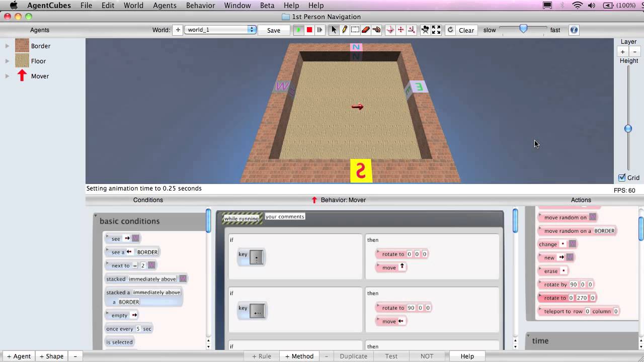644x362 pixels.
Task: Toggle full screen world view
Action: pyautogui.click(x=436, y=30)
